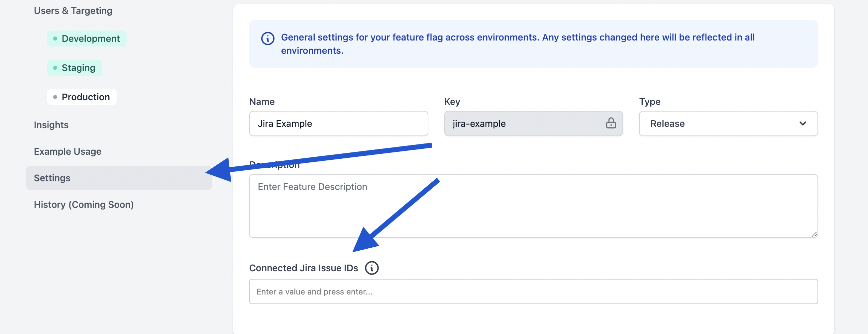This screenshot has height=334, width=868.
Task: Open the Example Usage section
Action: [67, 151]
